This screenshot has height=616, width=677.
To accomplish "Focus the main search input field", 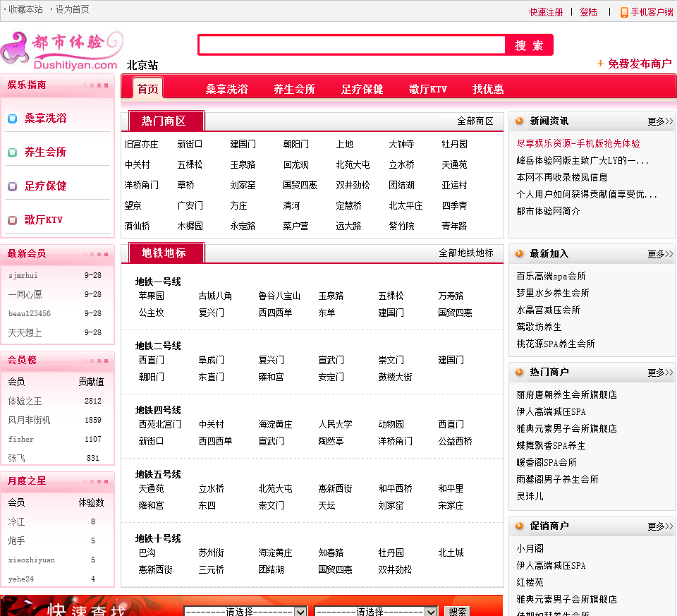I will tap(353, 45).
